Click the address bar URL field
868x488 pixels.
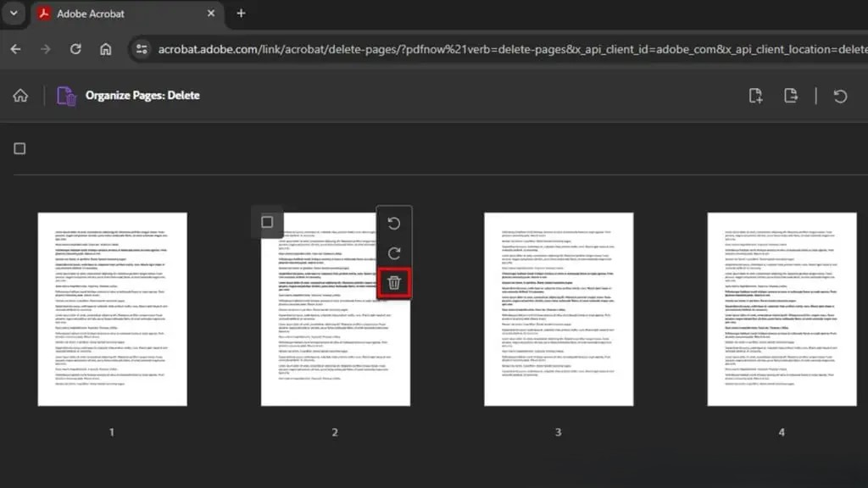pos(509,49)
